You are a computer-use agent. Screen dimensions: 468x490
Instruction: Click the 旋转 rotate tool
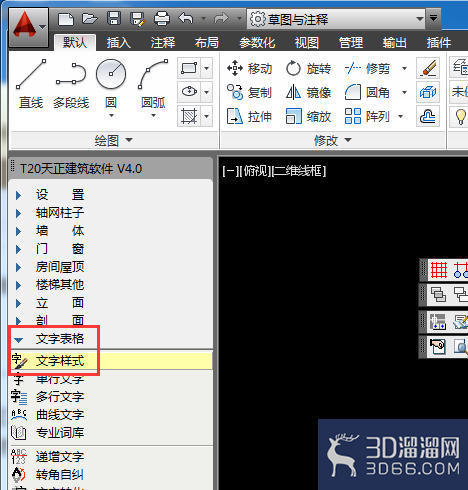(x=308, y=68)
